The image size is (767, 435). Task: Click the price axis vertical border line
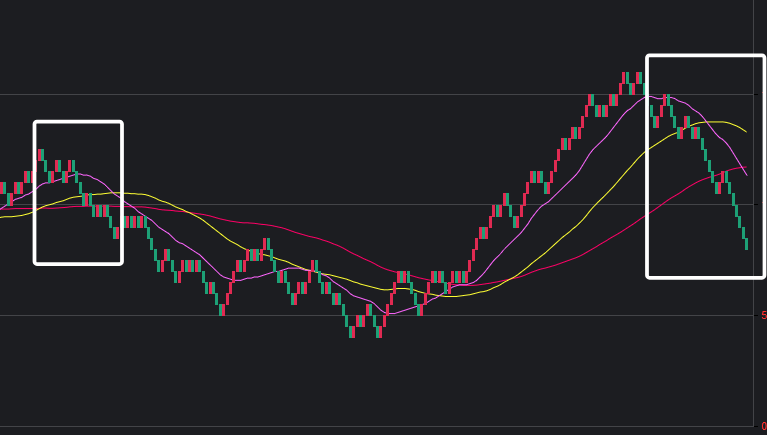[753, 200]
